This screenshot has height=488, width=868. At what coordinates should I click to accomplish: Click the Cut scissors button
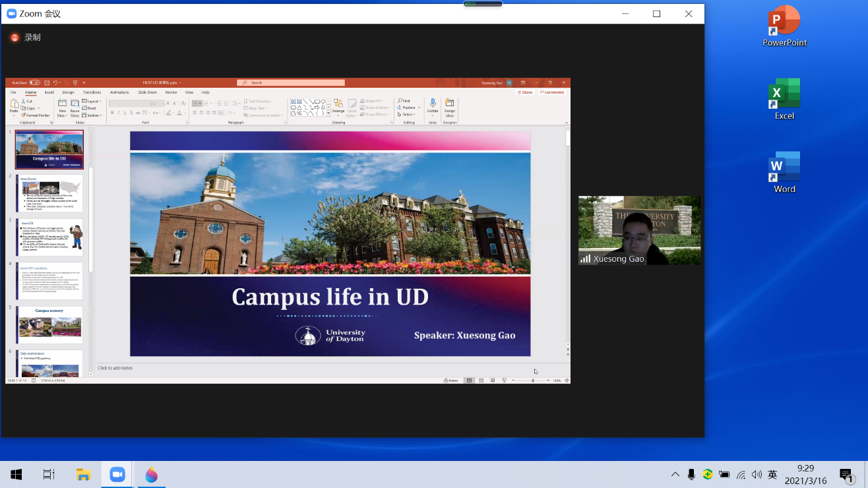point(28,101)
